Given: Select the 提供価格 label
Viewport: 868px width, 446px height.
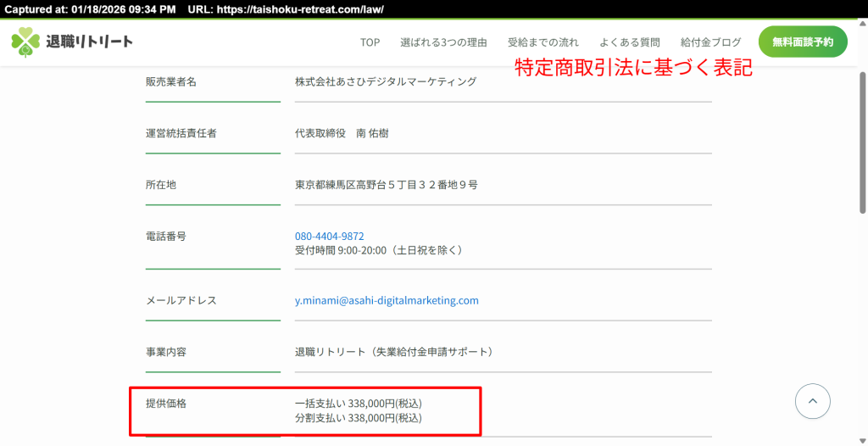Looking at the screenshot, I should click(x=165, y=404).
